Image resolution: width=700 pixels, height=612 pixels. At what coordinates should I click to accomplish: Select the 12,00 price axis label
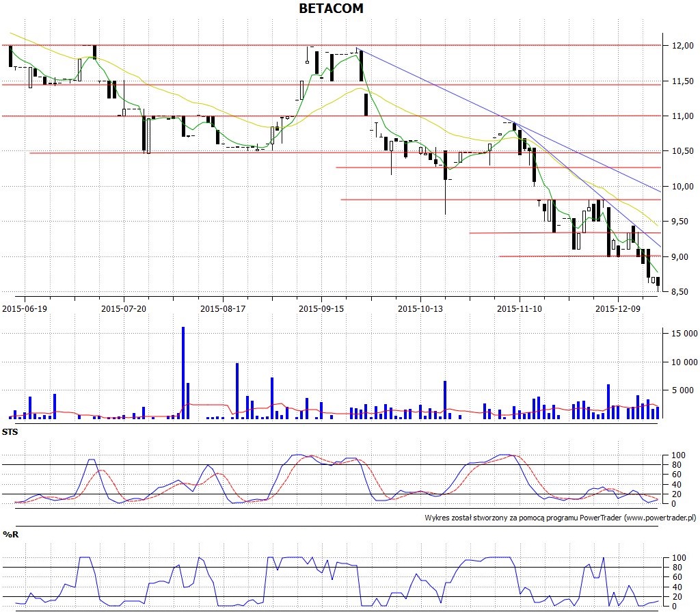(x=683, y=46)
